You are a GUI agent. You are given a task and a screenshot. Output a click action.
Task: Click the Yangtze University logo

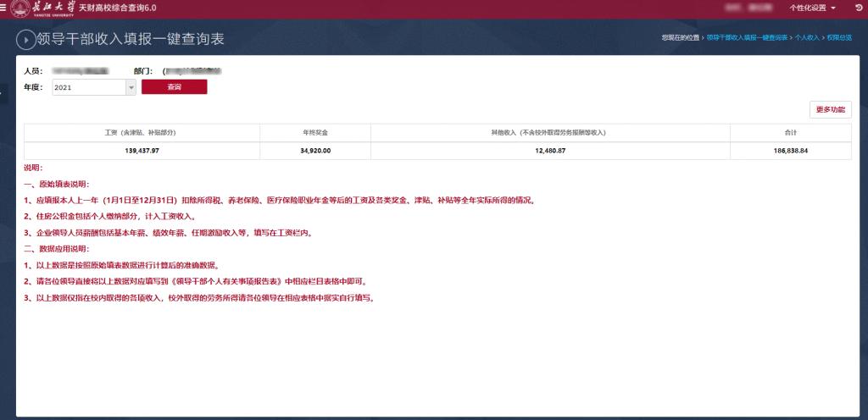coord(42,8)
